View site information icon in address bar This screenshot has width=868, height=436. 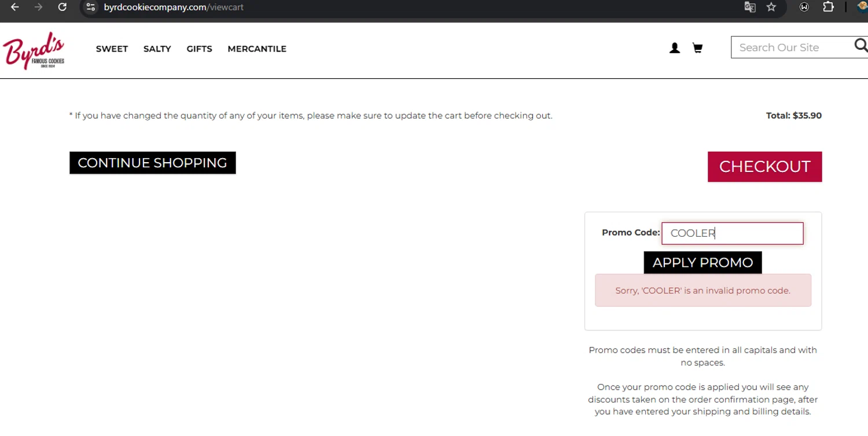click(90, 7)
